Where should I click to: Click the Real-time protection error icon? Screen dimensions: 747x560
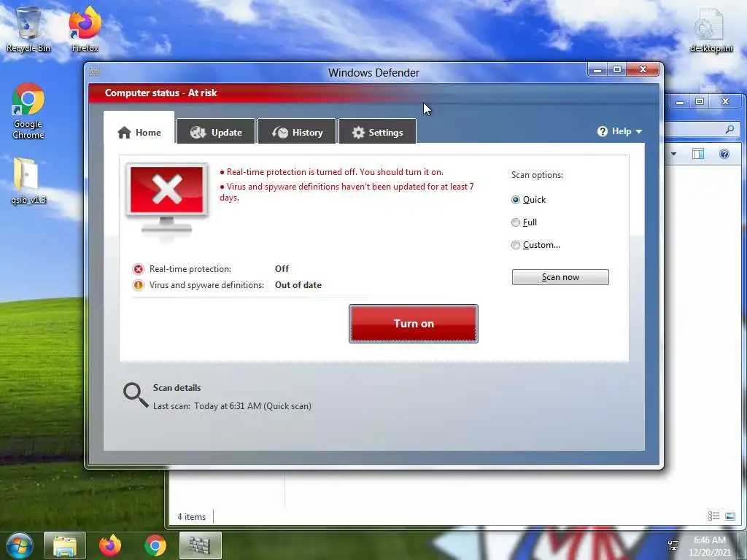pos(138,269)
